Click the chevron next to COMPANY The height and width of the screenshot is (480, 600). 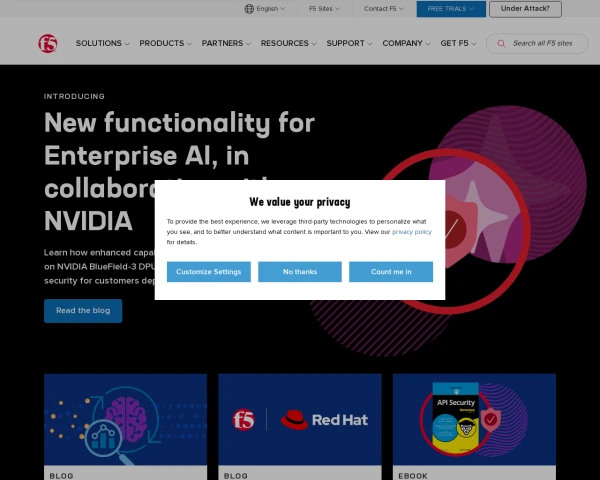pos(428,44)
